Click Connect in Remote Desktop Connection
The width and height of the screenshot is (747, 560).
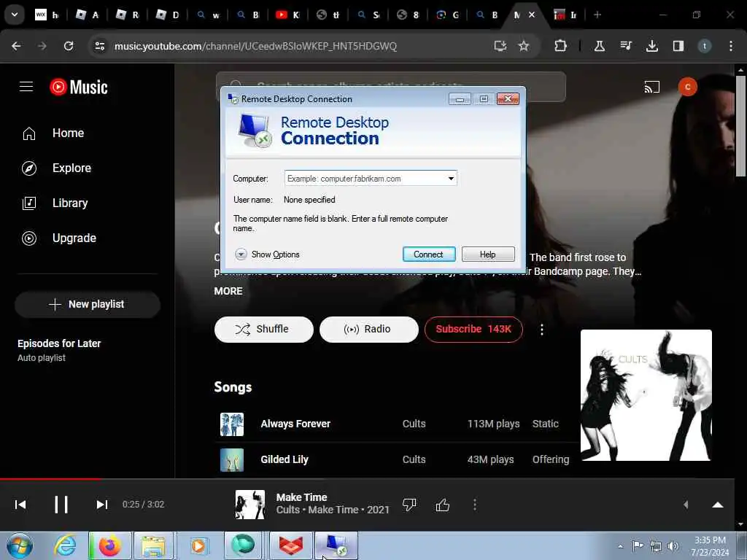(429, 254)
